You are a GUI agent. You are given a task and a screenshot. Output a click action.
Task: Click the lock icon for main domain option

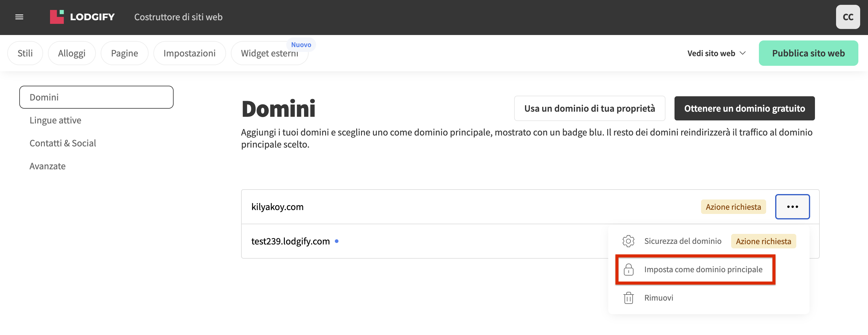(x=628, y=270)
